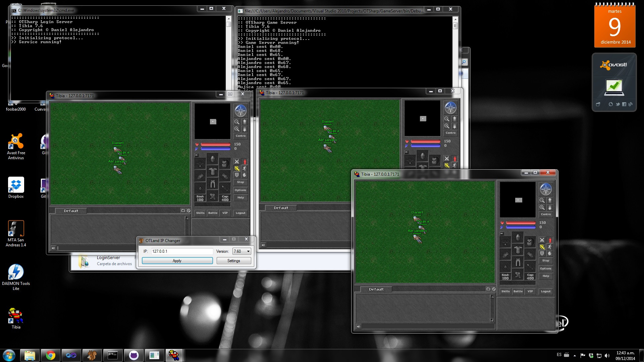Image resolution: width=644 pixels, height=362 pixels.
Task: Open the Avast Free Antivirus desktop shortcut
Action: tap(16, 146)
